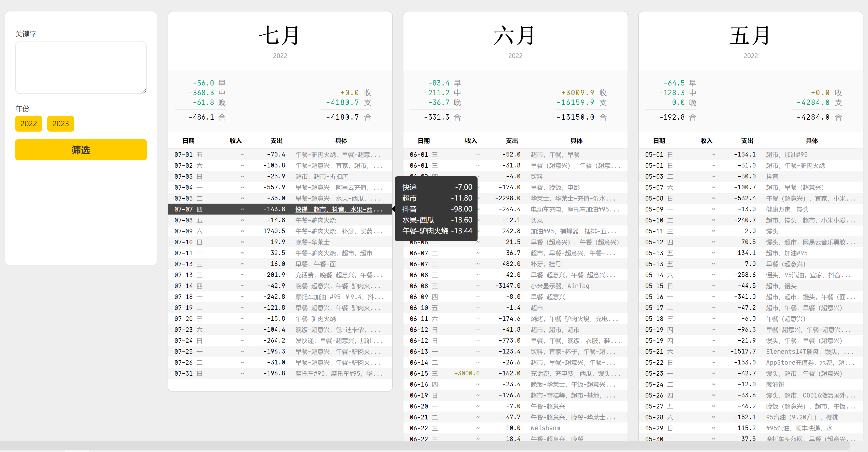Select the highlighted 07-07 expense row
The height and width of the screenshot is (452, 868).
click(280, 209)
